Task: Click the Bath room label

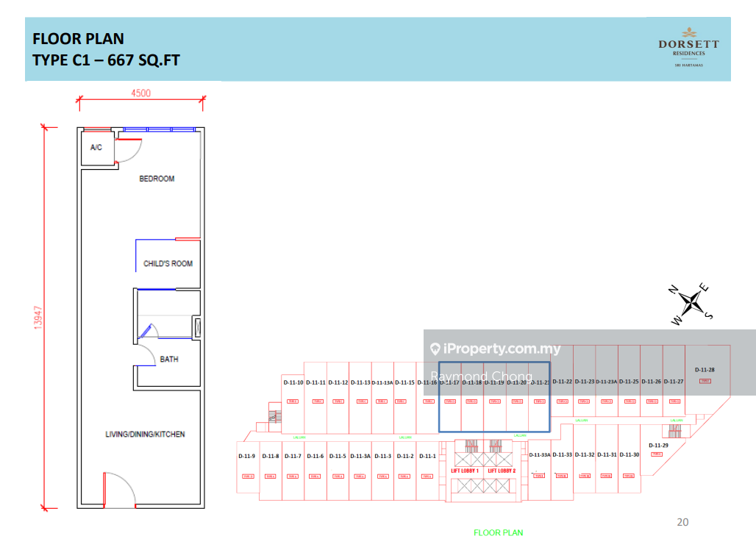Action: pos(169,360)
